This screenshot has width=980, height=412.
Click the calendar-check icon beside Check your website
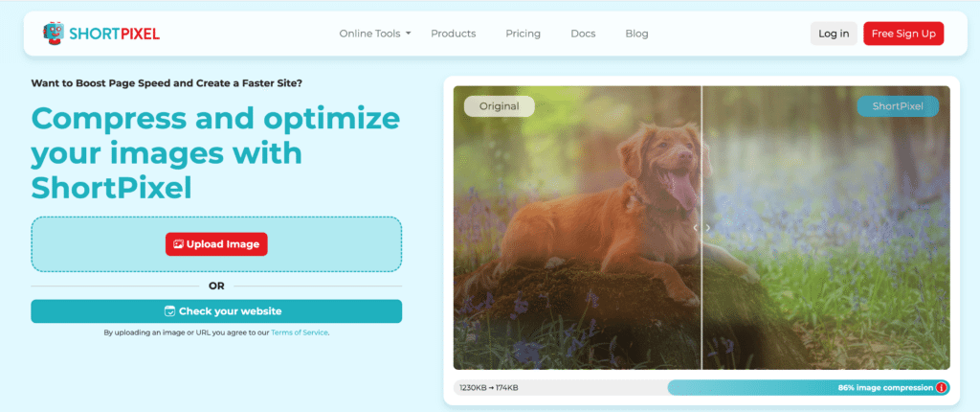tap(169, 311)
